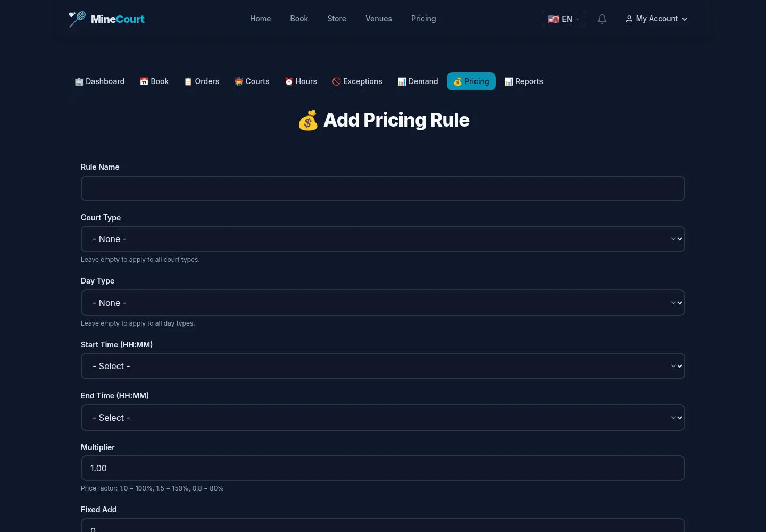Image resolution: width=766 pixels, height=532 pixels.
Task: Open Pricing in top navigation
Action: click(423, 19)
